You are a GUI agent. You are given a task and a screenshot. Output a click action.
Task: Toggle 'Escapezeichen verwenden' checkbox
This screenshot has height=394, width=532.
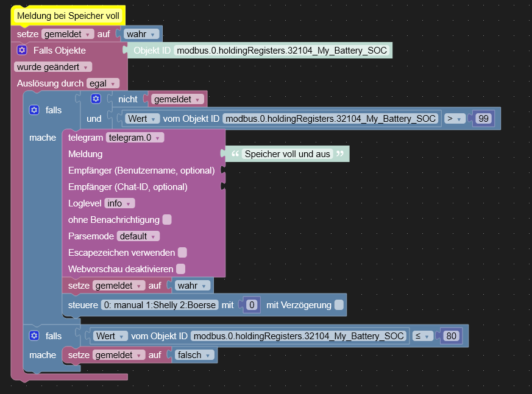pos(182,252)
